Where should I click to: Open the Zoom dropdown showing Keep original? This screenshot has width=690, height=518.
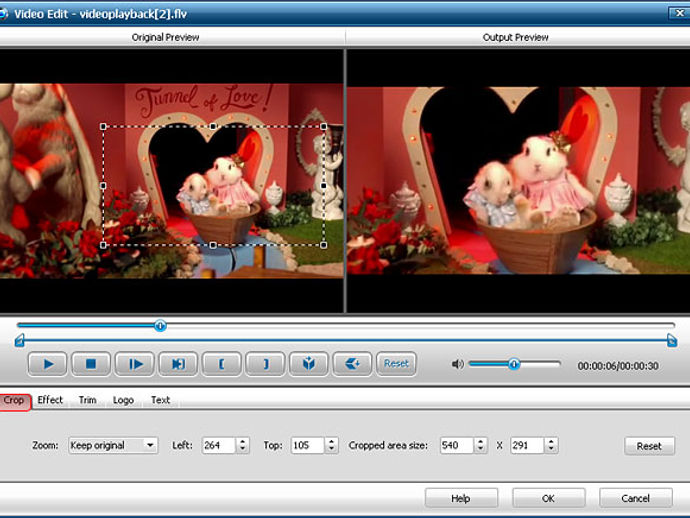pos(113,445)
